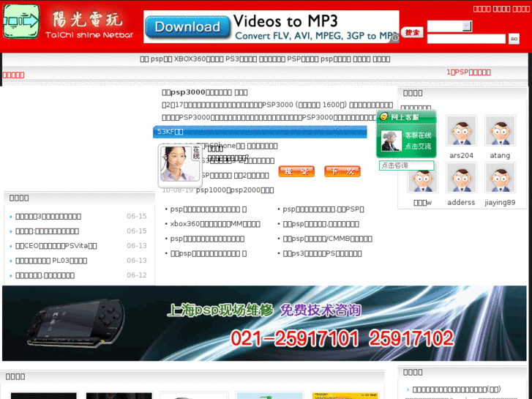Open the psp1000 psp2000 article dated 10-08-19
Screen dimensions: 532x399
coord(235,190)
